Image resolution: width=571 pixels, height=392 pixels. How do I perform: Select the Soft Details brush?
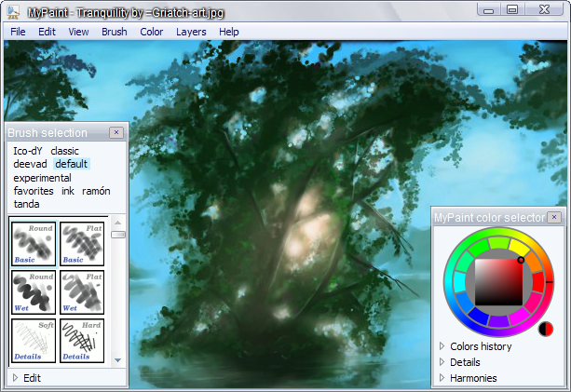tap(34, 340)
